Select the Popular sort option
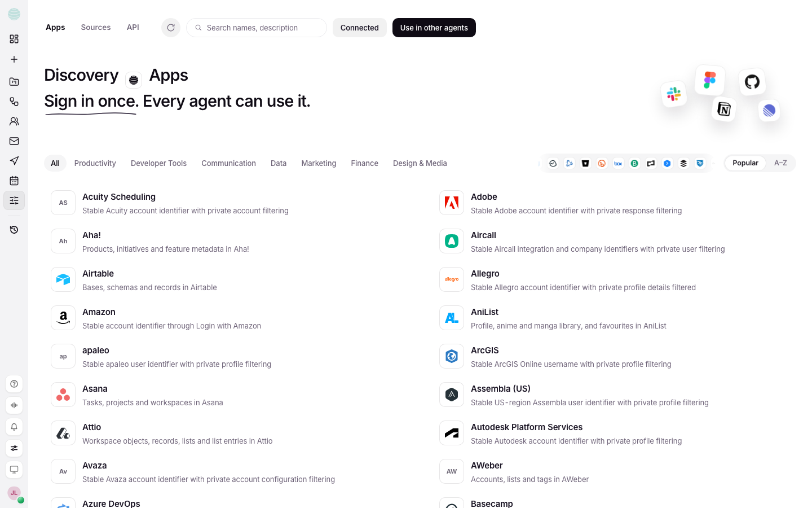The image size is (812, 508). (745, 163)
